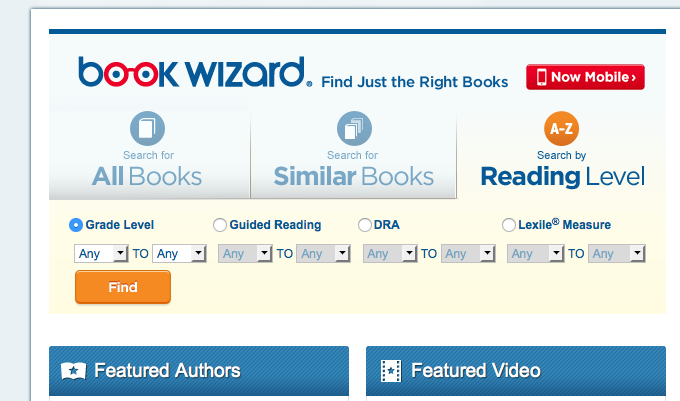The height and width of the screenshot is (401, 680).
Task: Click the Featured Authors book star icon
Action: [73, 371]
